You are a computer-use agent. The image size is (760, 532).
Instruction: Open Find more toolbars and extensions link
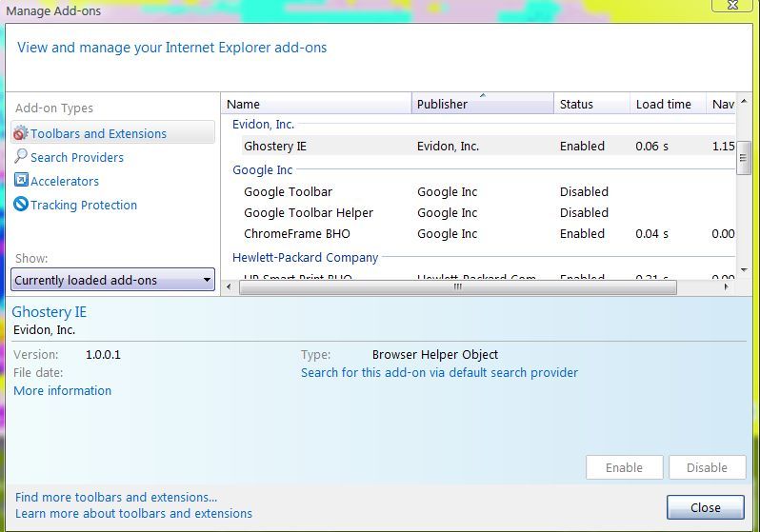click(x=116, y=497)
